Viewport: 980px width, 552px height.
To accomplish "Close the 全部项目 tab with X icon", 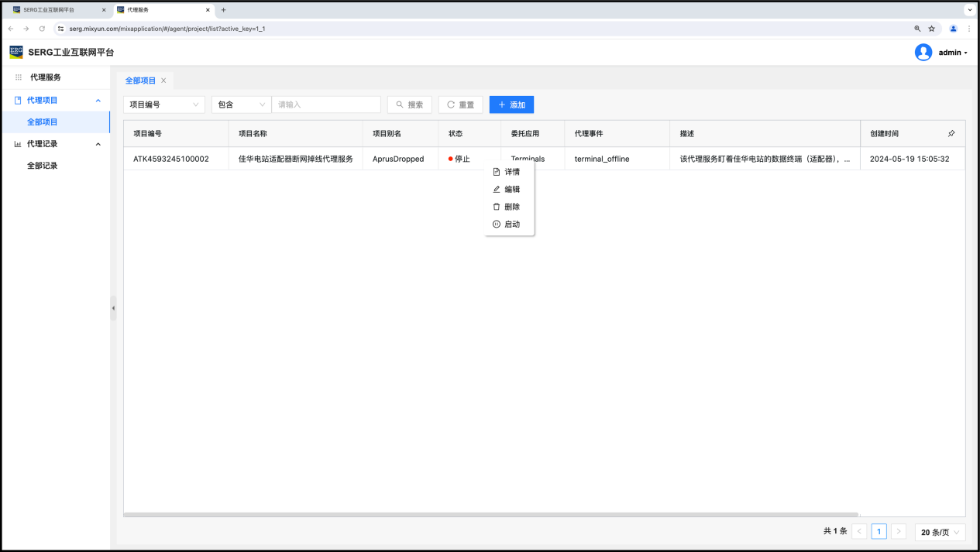I will point(163,81).
